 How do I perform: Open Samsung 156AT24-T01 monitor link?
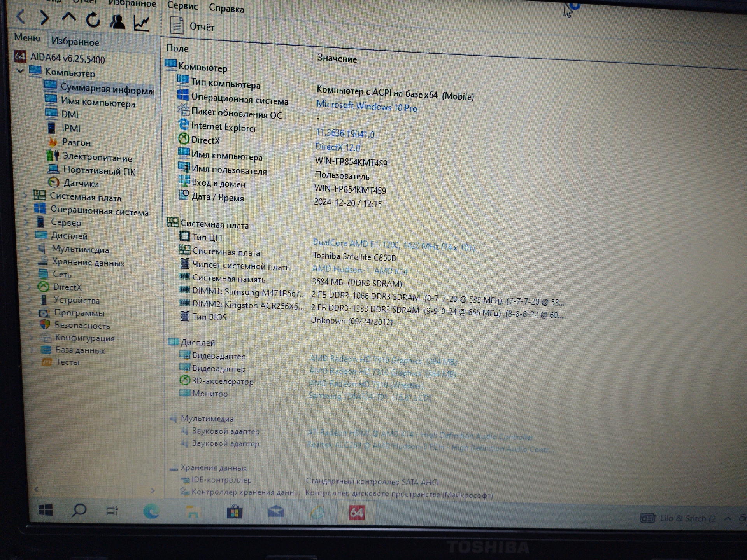(x=370, y=397)
